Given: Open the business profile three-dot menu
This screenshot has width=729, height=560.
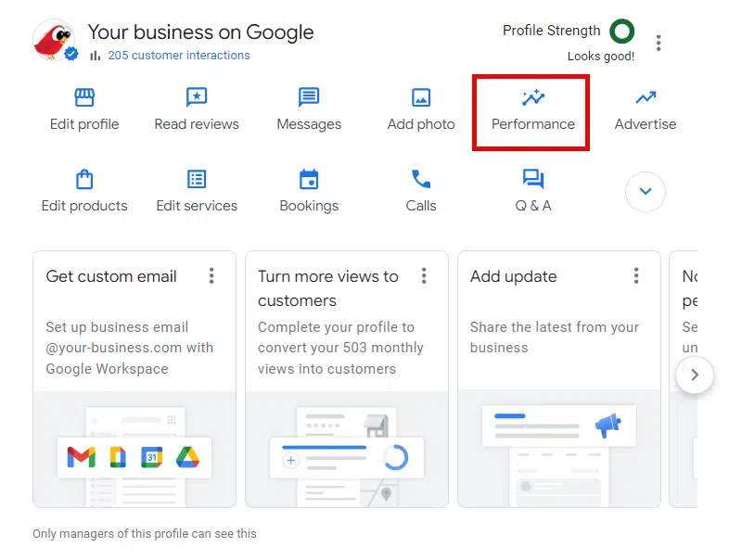Looking at the screenshot, I should tap(659, 43).
